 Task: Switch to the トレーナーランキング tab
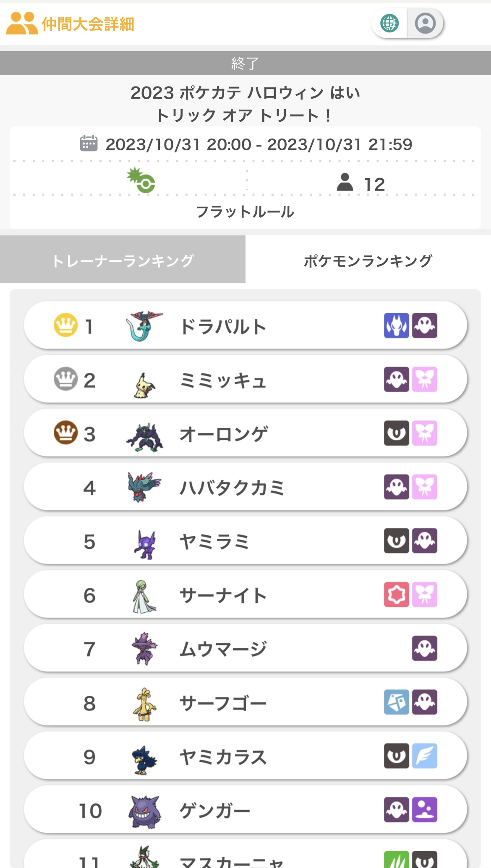(123, 260)
